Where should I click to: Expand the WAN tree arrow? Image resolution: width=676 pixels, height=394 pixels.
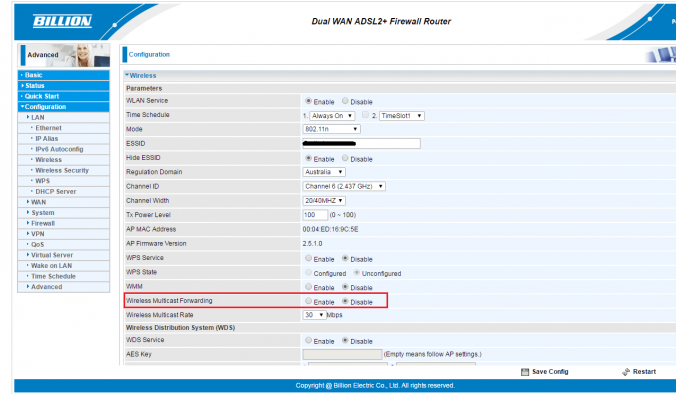[x=28, y=202]
